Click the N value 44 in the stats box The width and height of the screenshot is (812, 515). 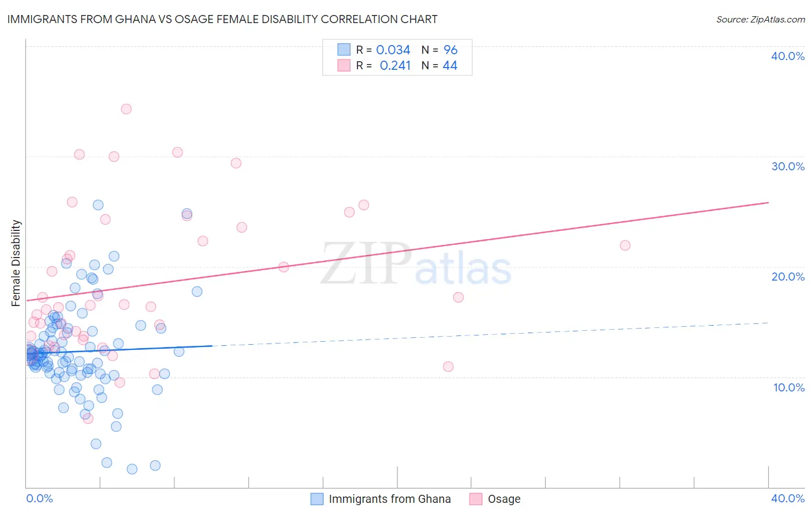coord(450,65)
